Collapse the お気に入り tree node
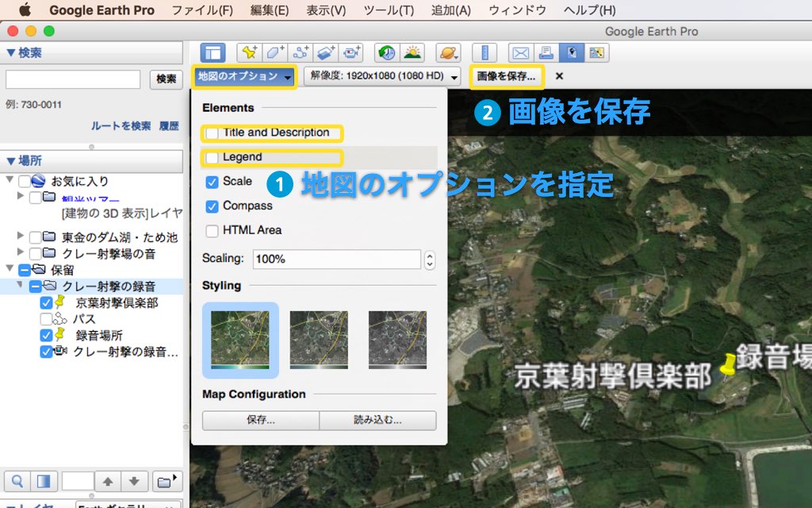The image size is (812, 508). click(10, 179)
